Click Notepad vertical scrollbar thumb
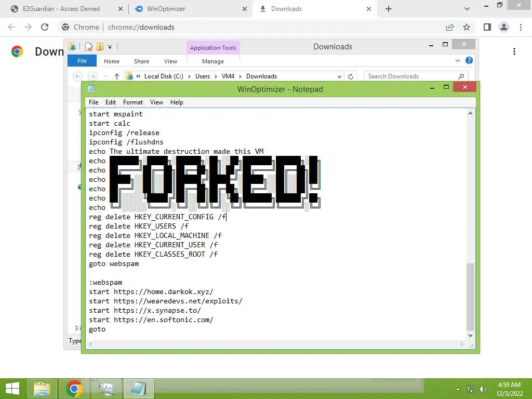 pos(470,297)
